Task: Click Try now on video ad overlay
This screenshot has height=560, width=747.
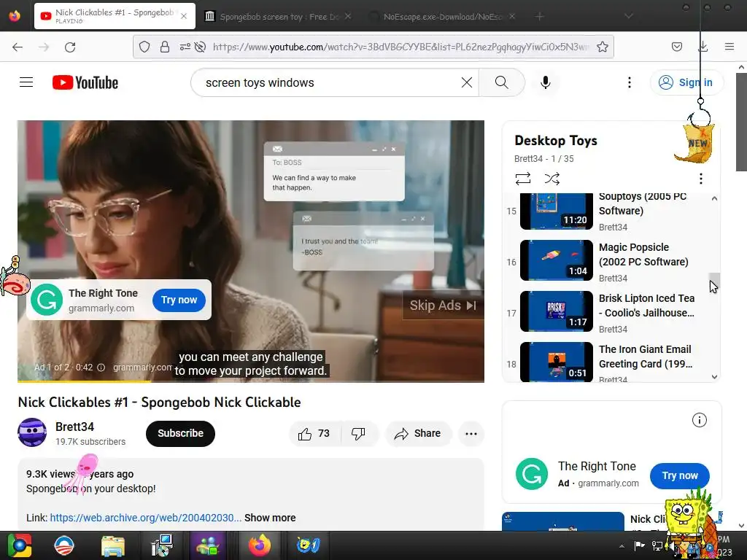Action: point(179,300)
